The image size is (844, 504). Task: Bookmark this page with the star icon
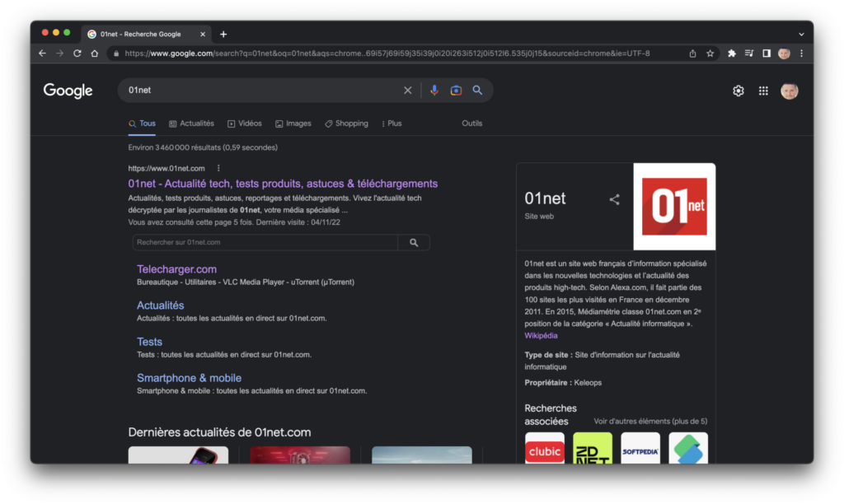click(710, 54)
